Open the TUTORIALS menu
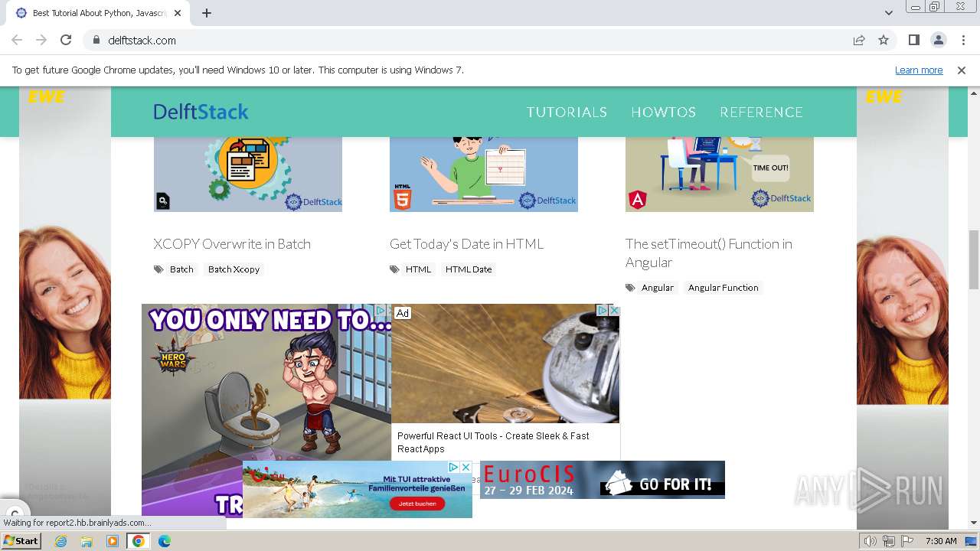This screenshot has width=980, height=551. (x=567, y=112)
